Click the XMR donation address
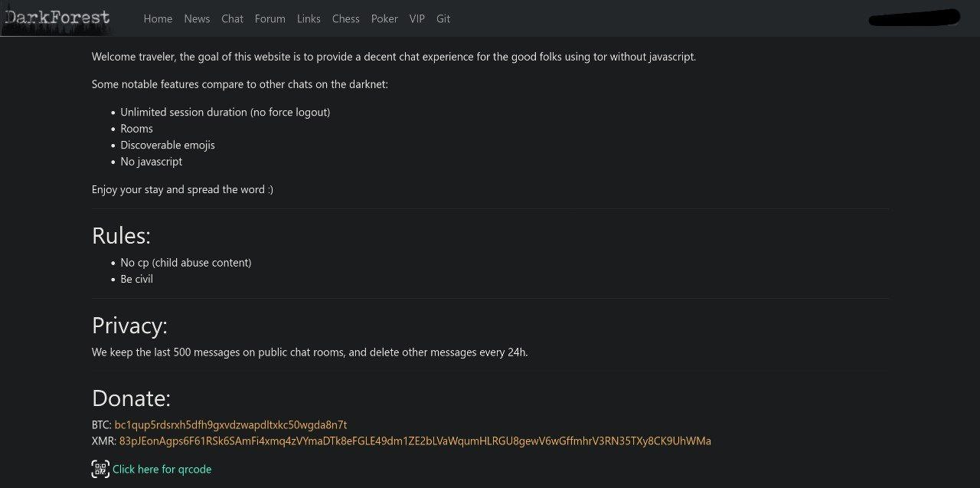 tap(415, 441)
